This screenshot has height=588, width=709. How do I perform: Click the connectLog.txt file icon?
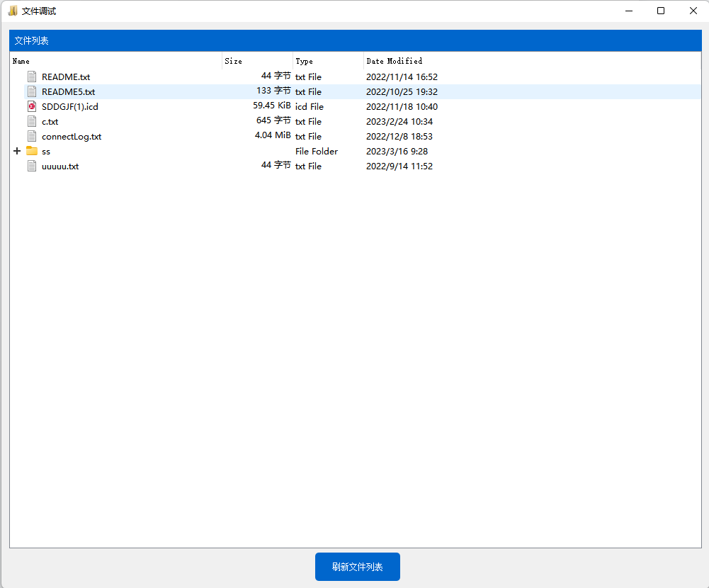[x=32, y=137]
